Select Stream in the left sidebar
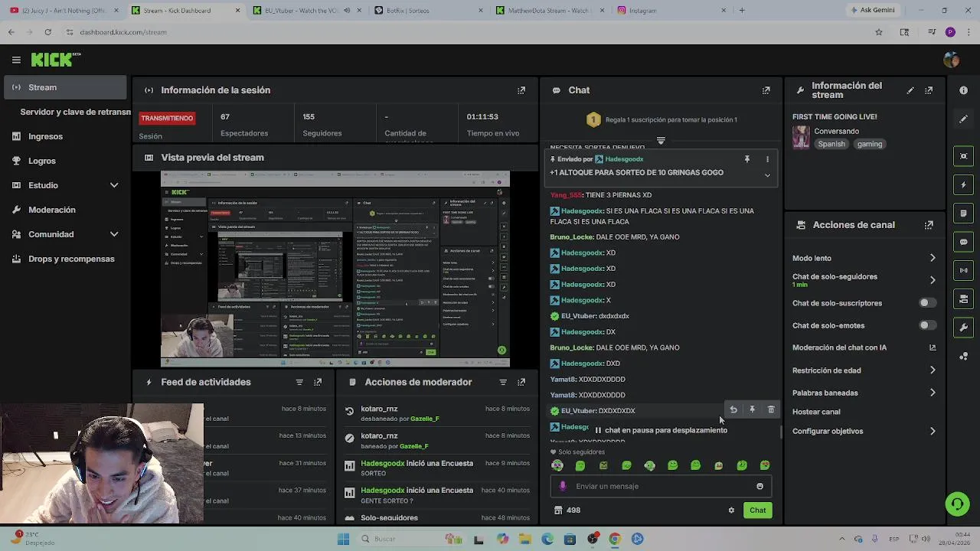 [x=64, y=87]
